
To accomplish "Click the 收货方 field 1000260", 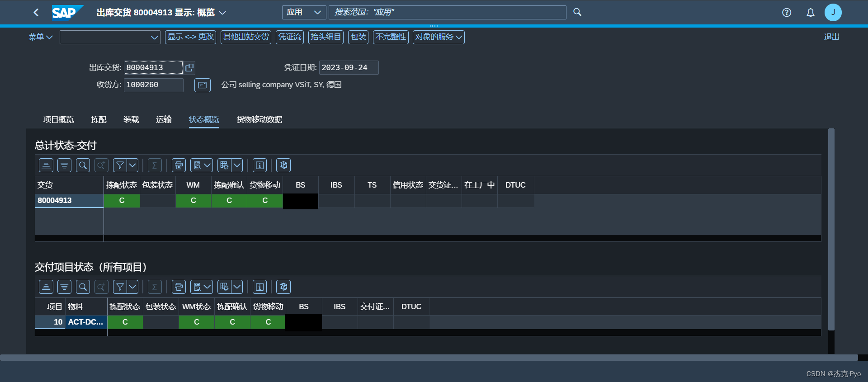I will coord(154,85).
